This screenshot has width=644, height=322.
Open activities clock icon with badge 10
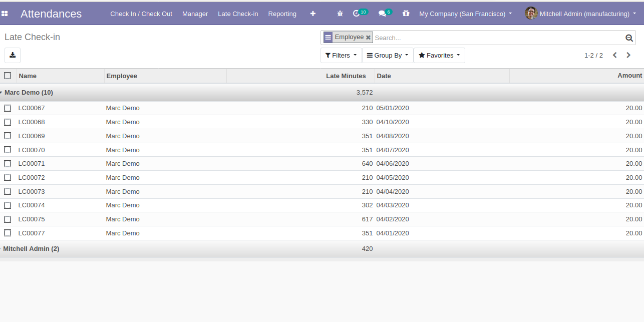pyautogui.click(x=360, y=13)
